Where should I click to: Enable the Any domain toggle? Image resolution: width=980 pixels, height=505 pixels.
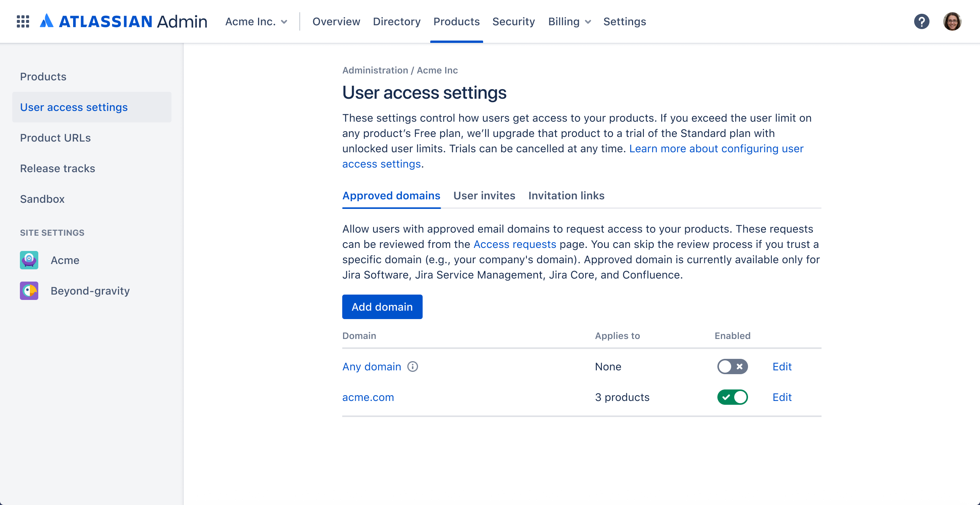(x=732, y=367)
